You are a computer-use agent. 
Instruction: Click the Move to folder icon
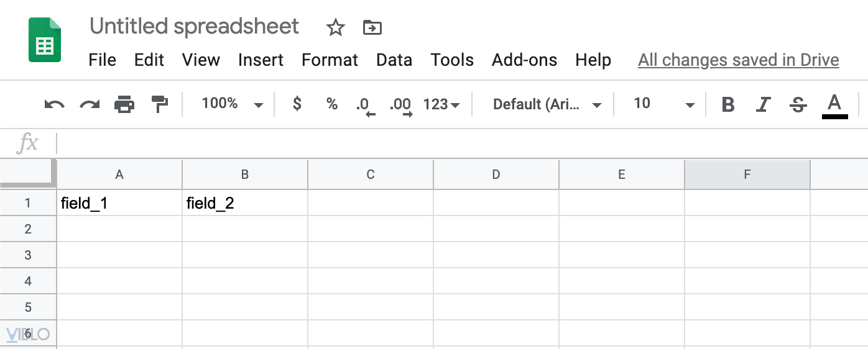[x=372, y=27]
